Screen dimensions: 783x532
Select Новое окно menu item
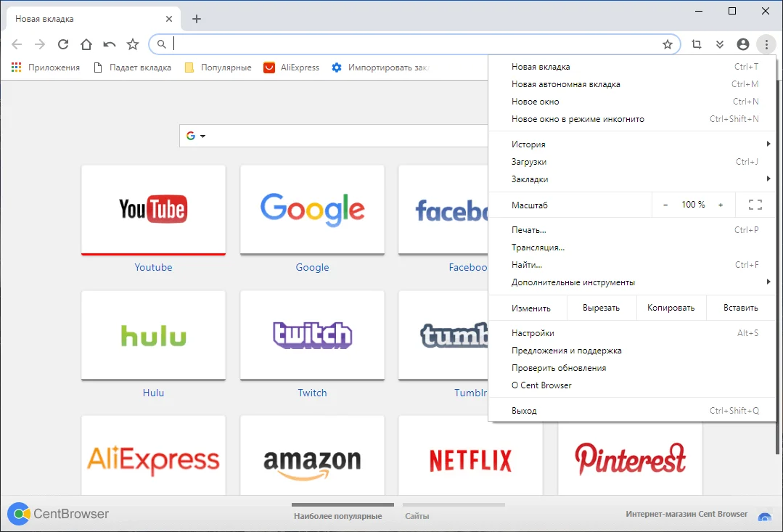(632, 102)
